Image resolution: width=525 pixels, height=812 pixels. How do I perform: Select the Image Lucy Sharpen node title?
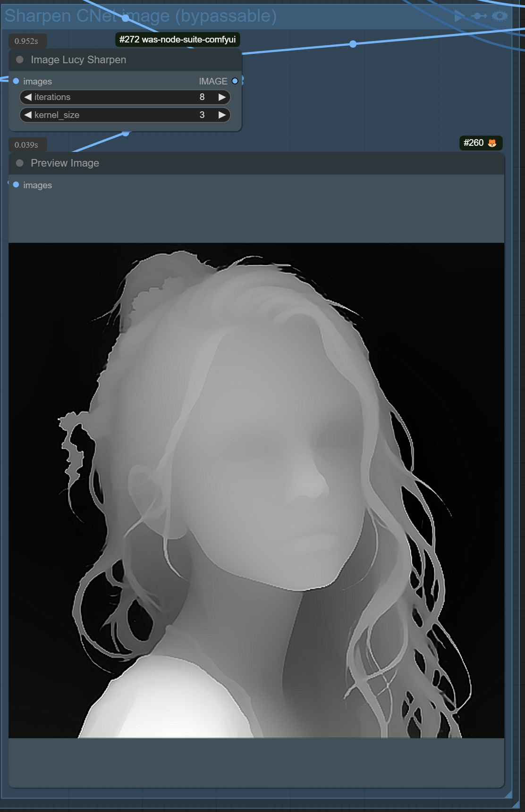click(x=78, y=59)
